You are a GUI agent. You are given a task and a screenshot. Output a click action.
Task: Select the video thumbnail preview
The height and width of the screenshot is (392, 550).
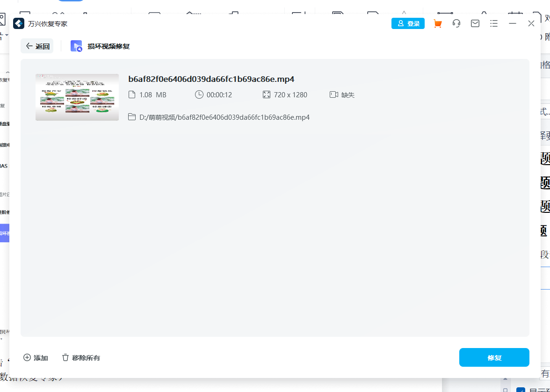click(x=77, y=97)
